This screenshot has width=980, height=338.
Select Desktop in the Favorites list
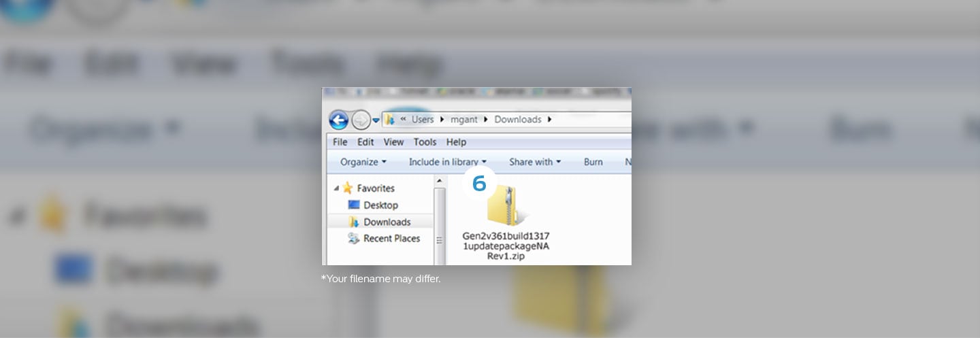pyautogui.click(x=380, y=205)
